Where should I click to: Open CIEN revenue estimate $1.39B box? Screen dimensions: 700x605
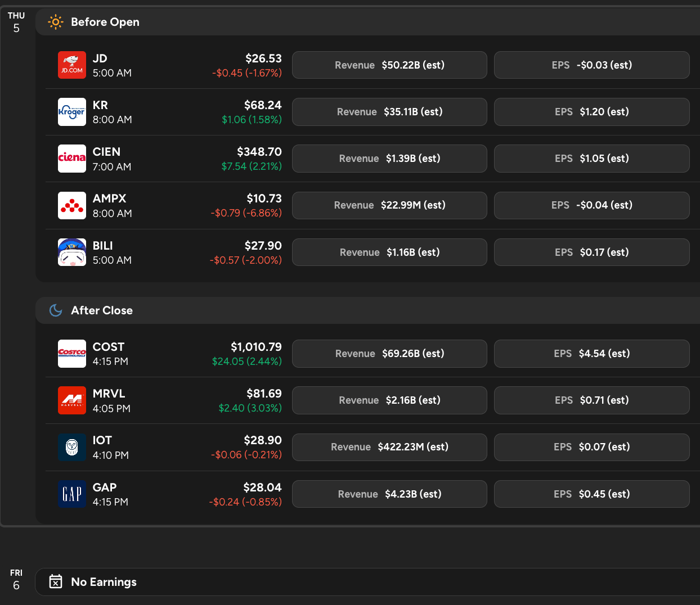pos(389,159)
